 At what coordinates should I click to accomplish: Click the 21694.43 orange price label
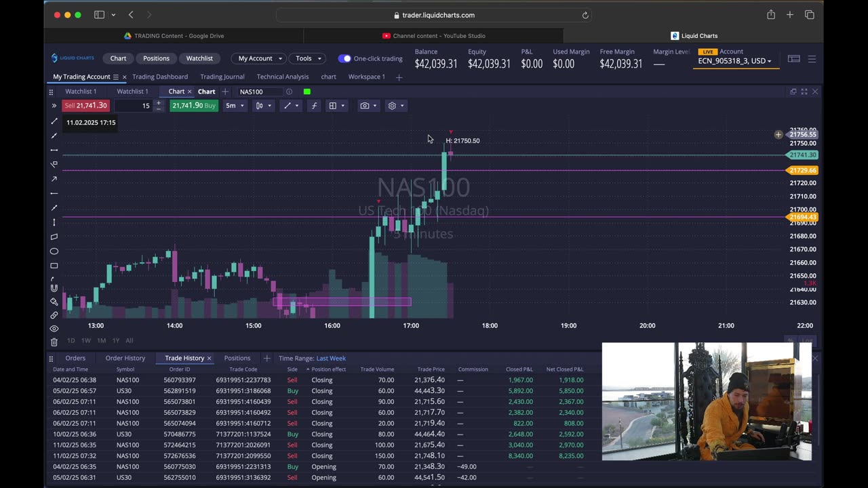(x=802, y=217)
